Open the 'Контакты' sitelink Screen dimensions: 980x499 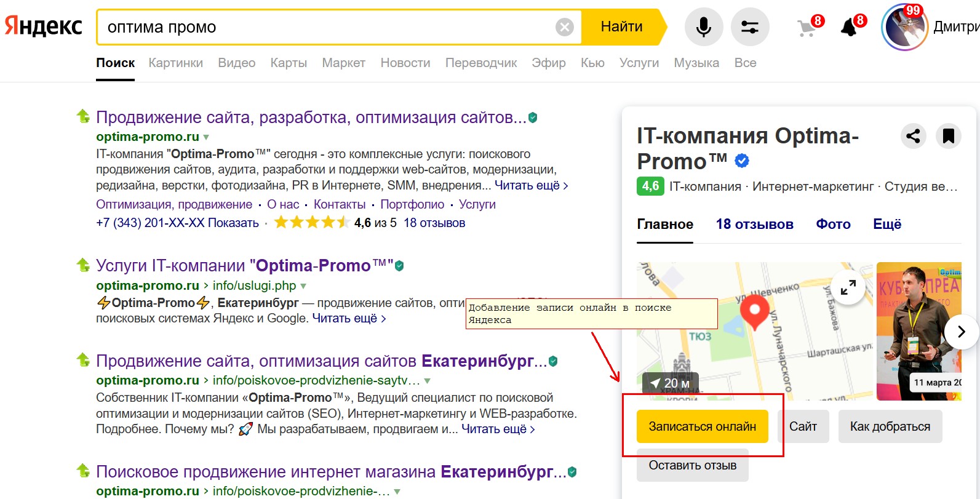pos(340,204)
